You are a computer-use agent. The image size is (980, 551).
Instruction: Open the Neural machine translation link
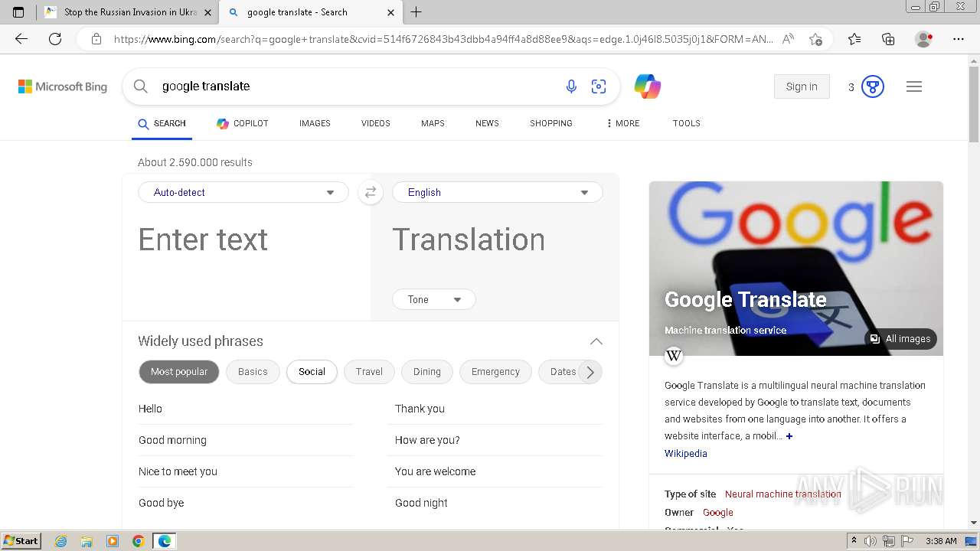click(782, 494)
